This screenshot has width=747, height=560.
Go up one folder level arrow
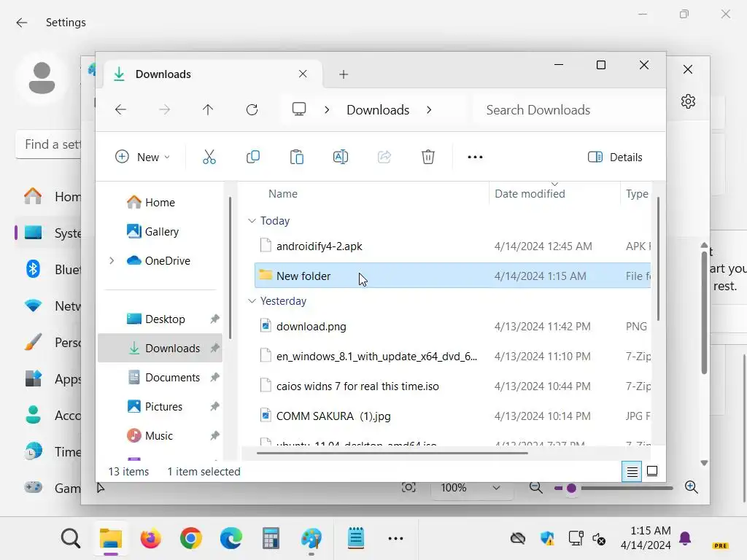pos(208,110)
